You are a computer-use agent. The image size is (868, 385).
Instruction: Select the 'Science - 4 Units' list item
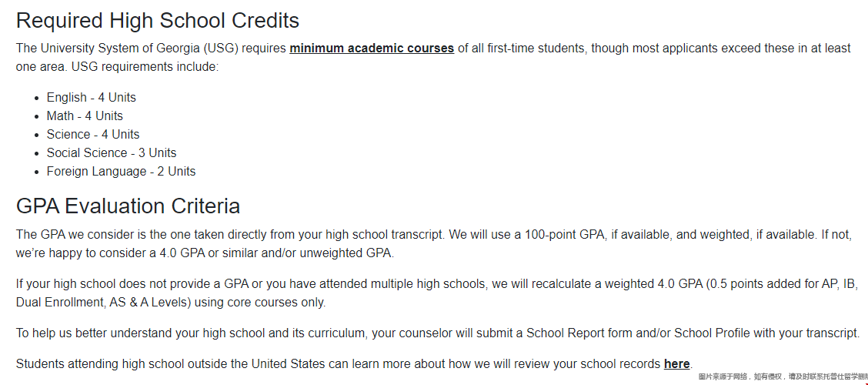[93, 134]
